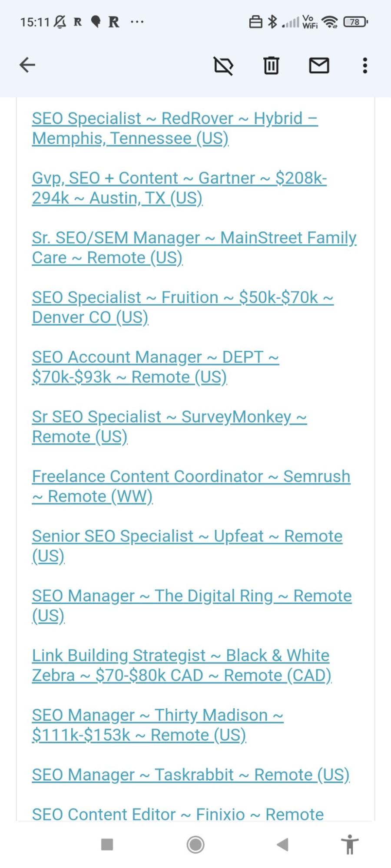Open the three-dot overflow menu
Image resolution: width=391 pixels, height=868 pixels.
[364, 65]
